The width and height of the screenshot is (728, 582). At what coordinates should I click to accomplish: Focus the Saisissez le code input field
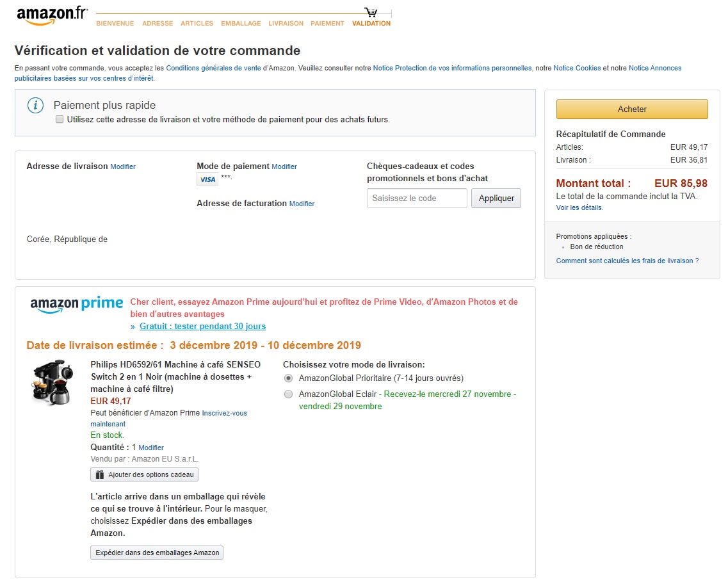417,198
